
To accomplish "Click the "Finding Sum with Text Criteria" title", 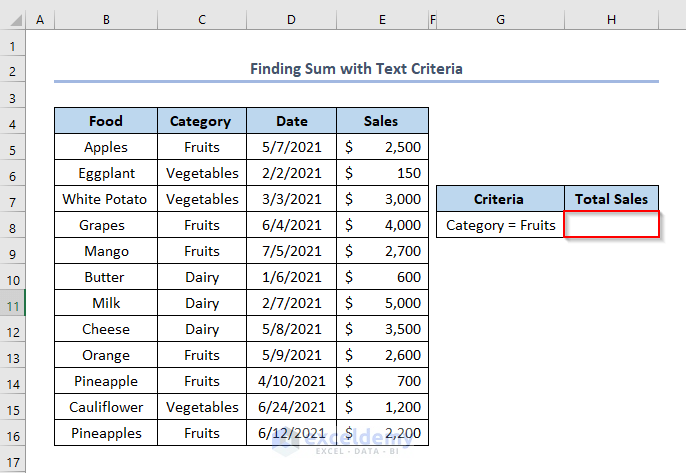I will point(356,69).
